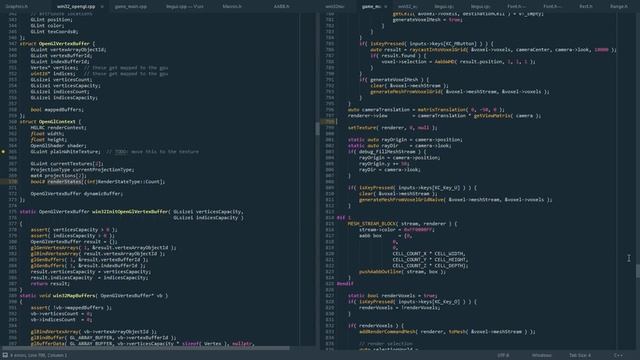The height and width of the screenshot is (360, 640).
Task: Click 'ProjectionType currentProjectionType;' line
Action: (x=82, y=169)
